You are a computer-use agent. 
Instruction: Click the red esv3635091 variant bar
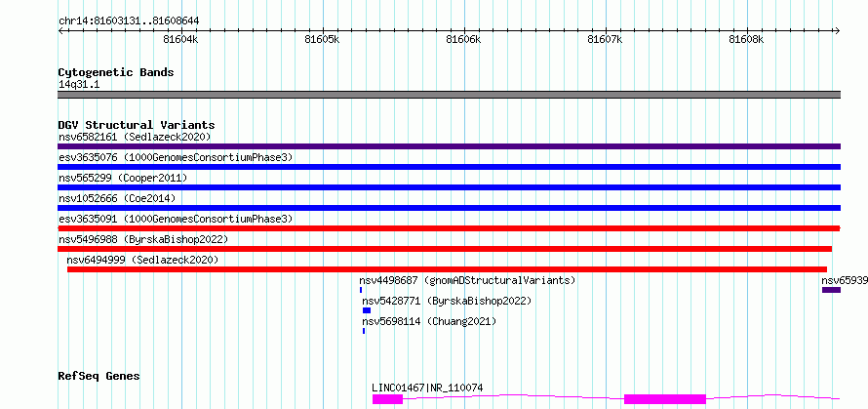(449, 228)
